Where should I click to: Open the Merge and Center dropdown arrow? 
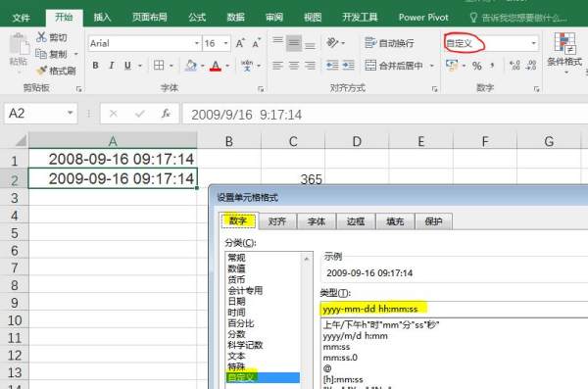431,66
